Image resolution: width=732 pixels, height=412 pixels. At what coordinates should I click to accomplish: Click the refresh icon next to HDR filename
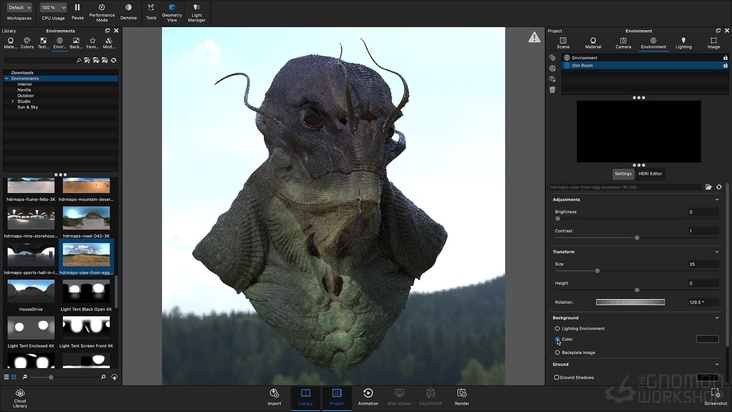pyautogui.click(x=719, y=187)
